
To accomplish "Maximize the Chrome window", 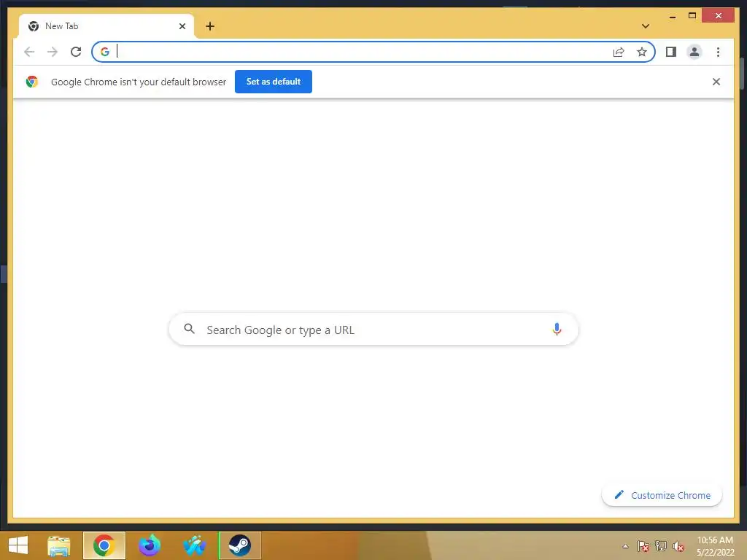I will (692, 16).
